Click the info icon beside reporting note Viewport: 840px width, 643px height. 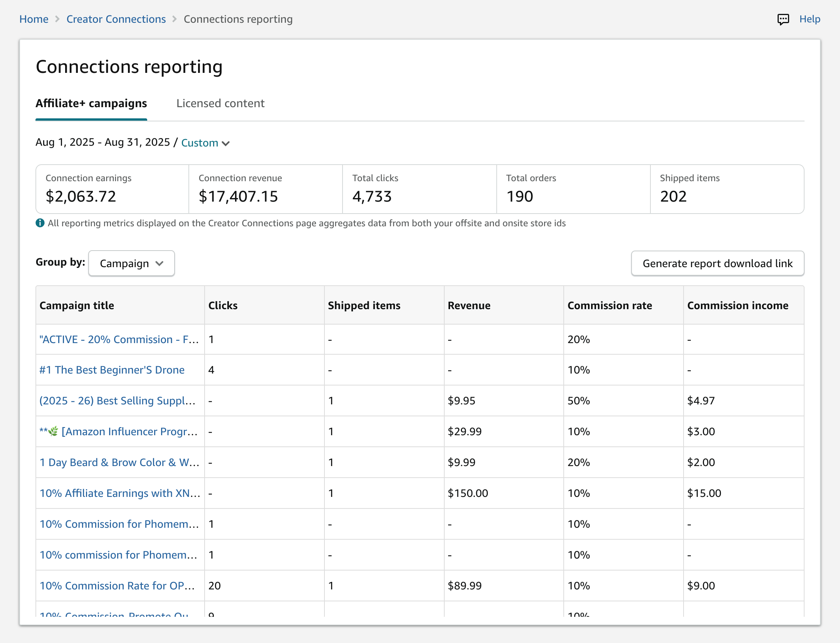pyautogui.click(x=40, y=223)
